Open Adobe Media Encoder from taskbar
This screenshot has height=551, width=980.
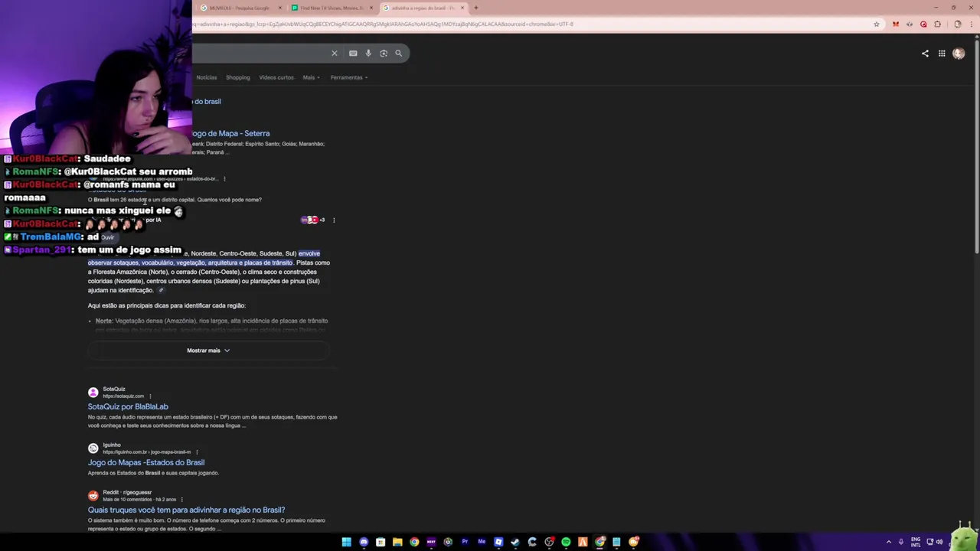[x=482, y=542]
